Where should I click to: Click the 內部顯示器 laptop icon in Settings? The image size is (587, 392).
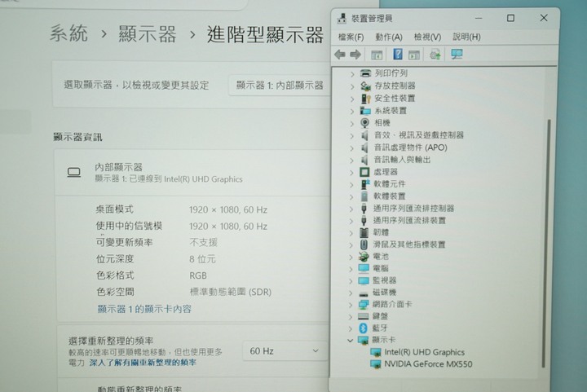tap(73, 173)
